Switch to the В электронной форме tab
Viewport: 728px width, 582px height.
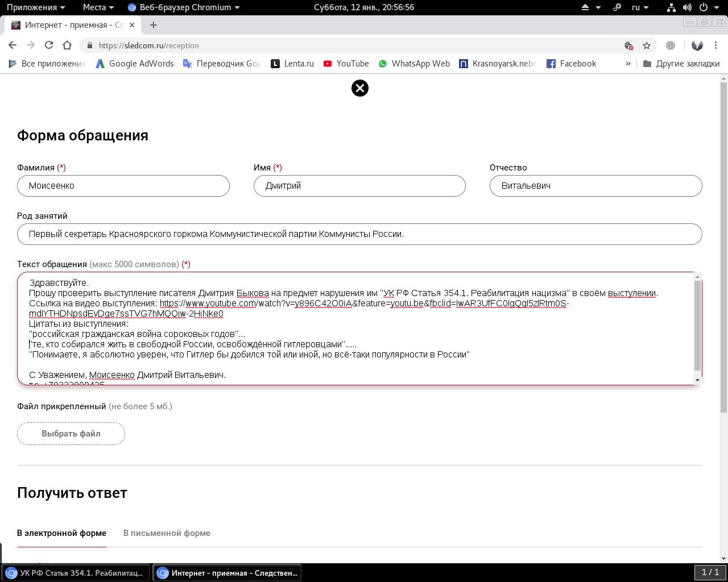click(61, 533)
